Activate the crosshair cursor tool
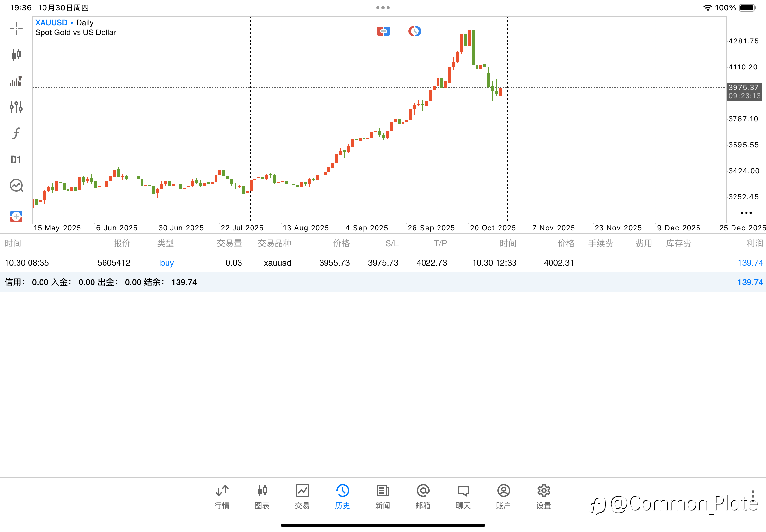Screen dimensions: 766x532 (16, 28)
